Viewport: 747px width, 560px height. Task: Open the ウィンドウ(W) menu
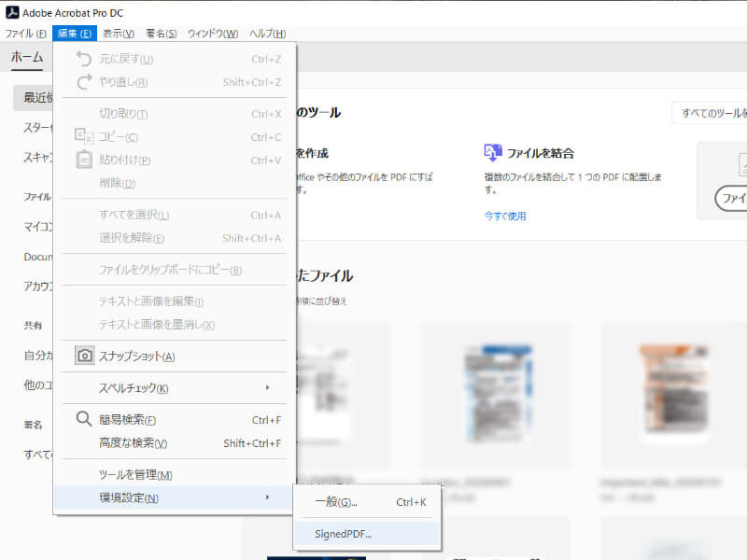pos(213,34)
